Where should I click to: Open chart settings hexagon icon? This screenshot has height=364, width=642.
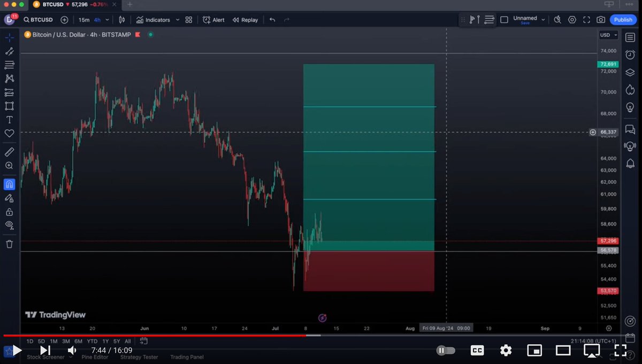pyautogui.click(x=572, y=20)
